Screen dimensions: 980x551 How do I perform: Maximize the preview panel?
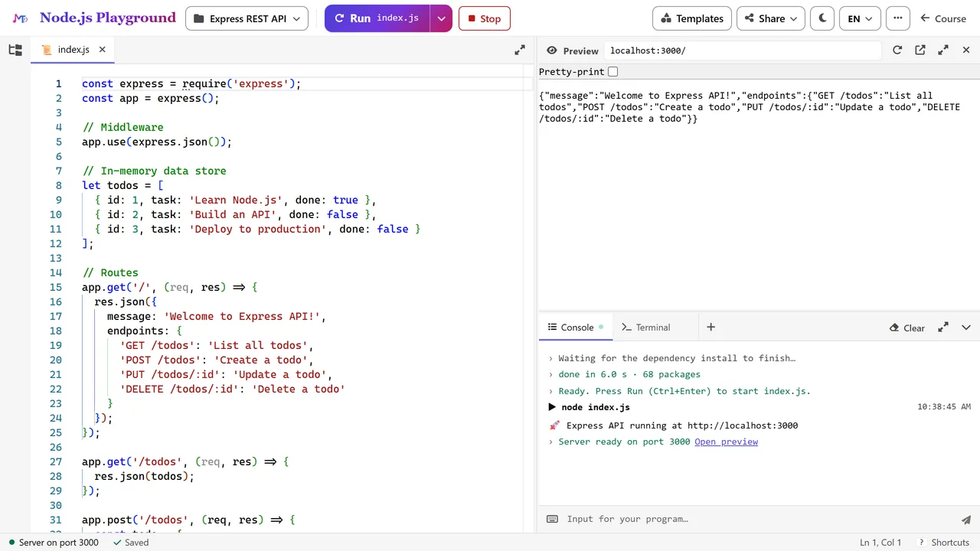coord(943,50)
